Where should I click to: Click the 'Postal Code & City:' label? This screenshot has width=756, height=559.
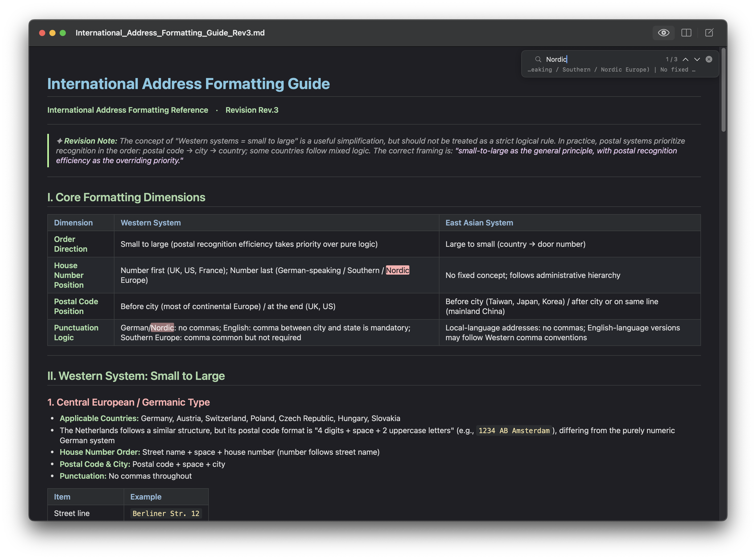[x=95, y=464]
